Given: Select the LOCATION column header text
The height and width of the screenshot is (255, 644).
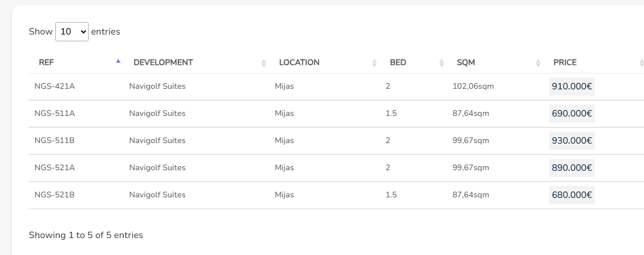Looking at the screenshot, I should pyautogui.click(x=299, y=63).
